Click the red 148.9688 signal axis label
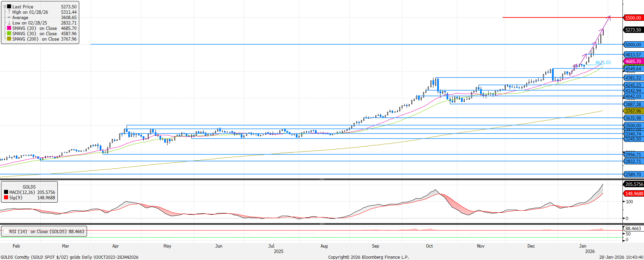The height and width of the screenshot is (260, 644). [634, 194]
